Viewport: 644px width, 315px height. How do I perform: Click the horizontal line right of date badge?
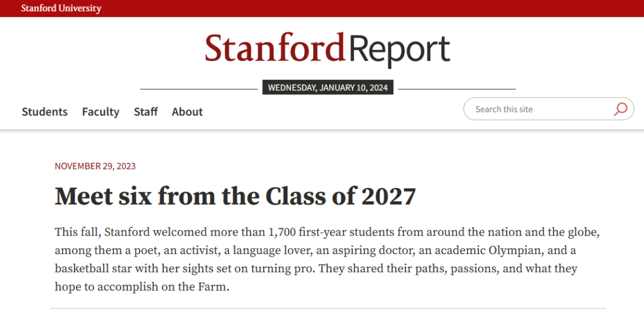(x=457, y=89)
